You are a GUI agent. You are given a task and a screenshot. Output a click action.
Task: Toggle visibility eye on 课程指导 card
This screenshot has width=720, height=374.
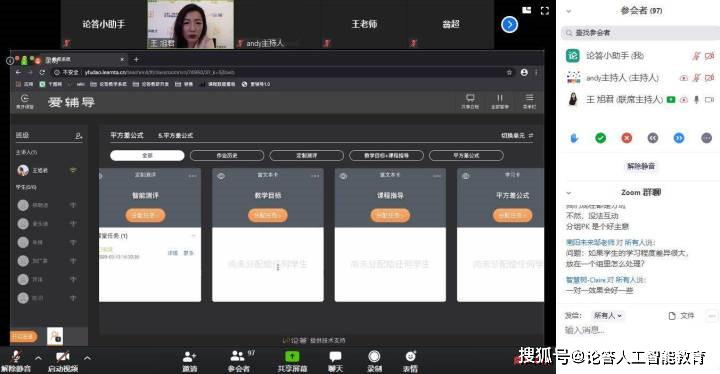[343, 176]
